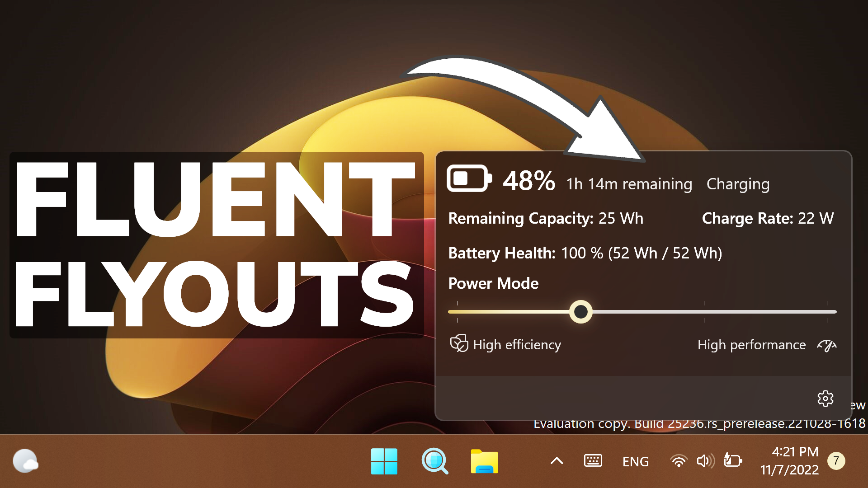Click the High performance label
The image size is (868, 488).
click(x=751, y=345)
